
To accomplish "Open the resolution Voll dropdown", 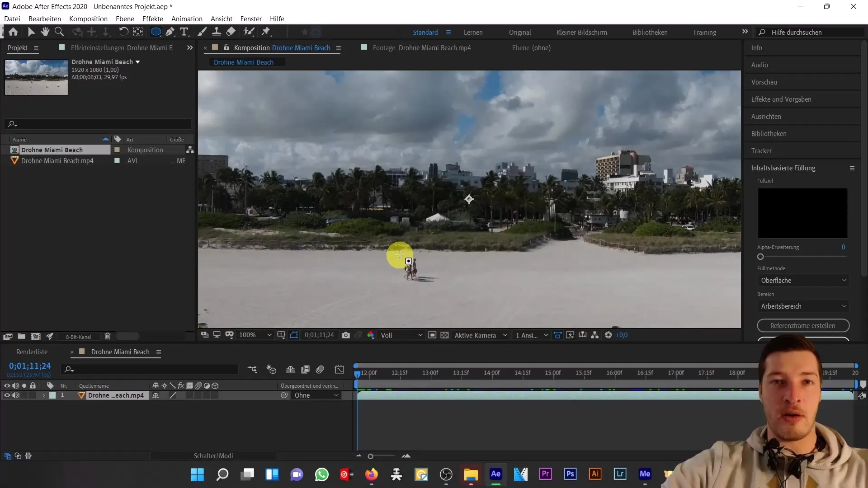I will [x=401, y=335].
